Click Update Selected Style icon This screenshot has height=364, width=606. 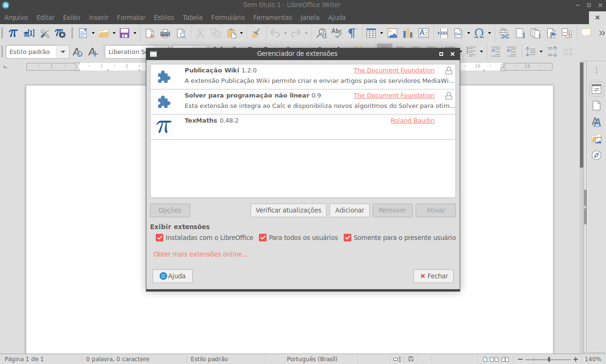78,52
